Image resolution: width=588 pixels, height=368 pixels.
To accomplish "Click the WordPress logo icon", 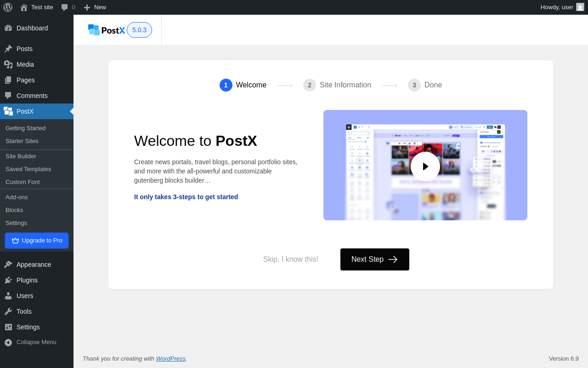I will point(8,7).
